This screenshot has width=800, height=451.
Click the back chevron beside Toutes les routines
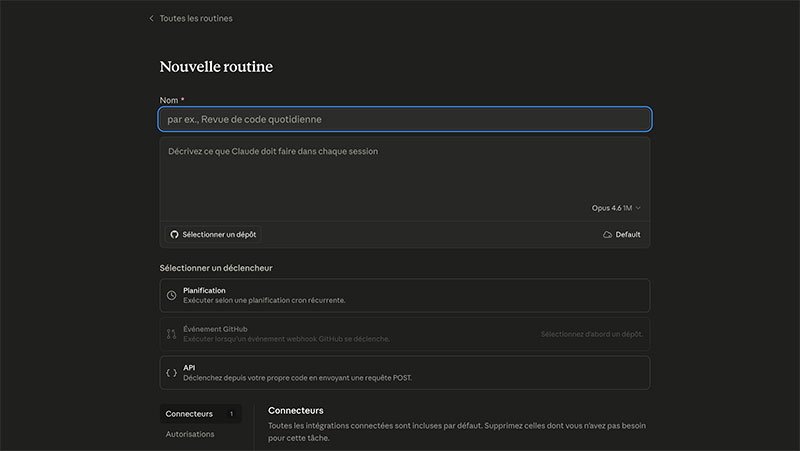click(x=151, y=18)
